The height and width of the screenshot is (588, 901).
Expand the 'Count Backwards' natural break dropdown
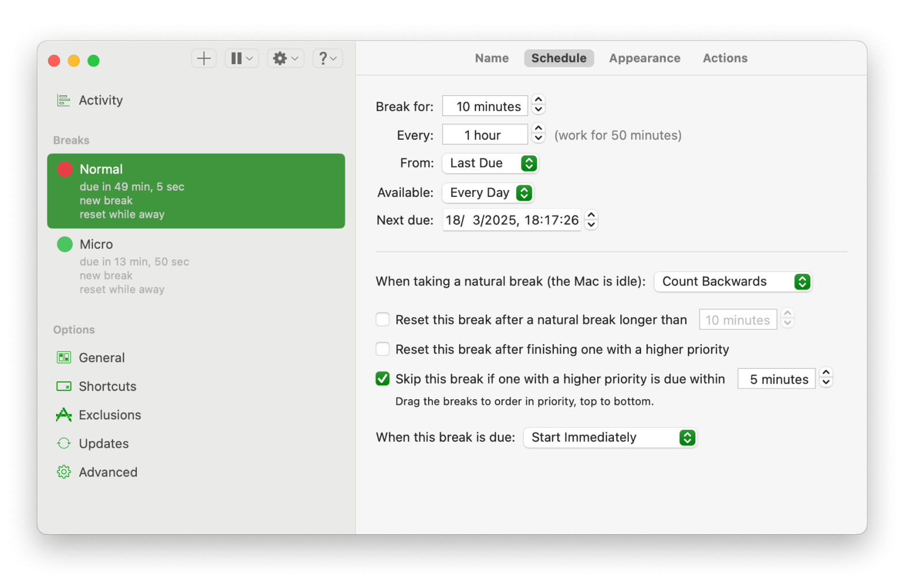[732, 282]
